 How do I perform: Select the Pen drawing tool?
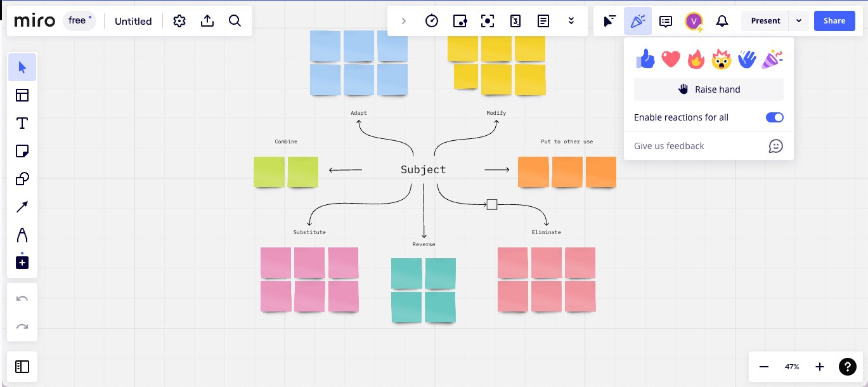[22, 235]
